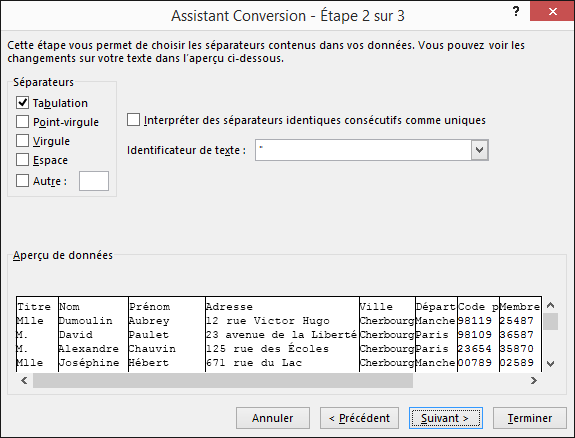
Task: Click the 98109 code cell
Action: click(x=475, y=335)
